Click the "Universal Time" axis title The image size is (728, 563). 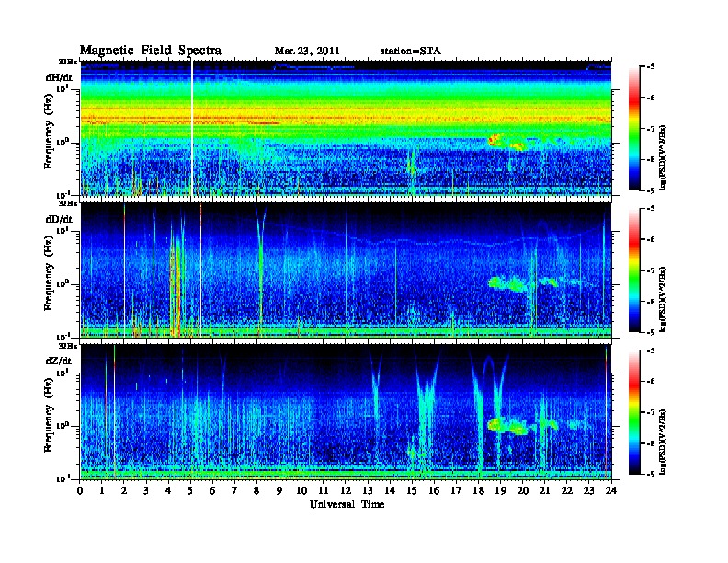click(347, 504)
